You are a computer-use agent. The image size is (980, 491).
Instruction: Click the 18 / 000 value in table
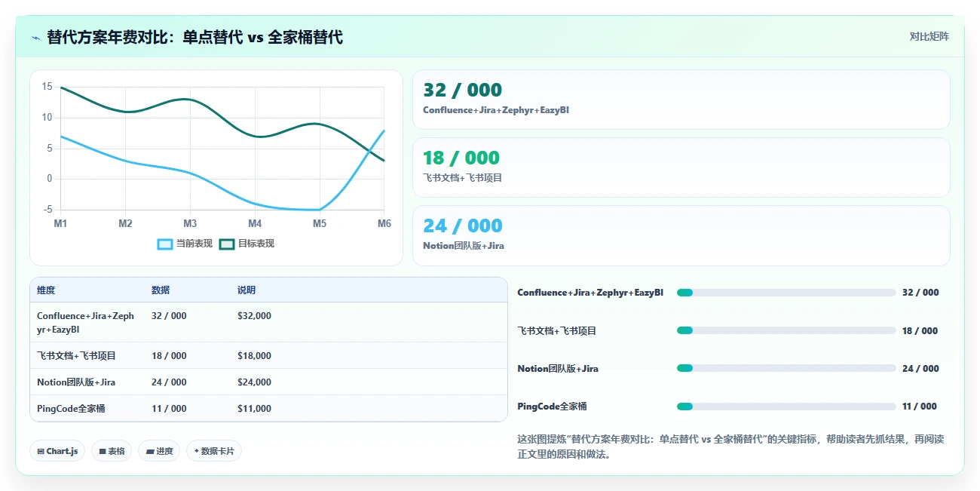(x=169, y=355)
